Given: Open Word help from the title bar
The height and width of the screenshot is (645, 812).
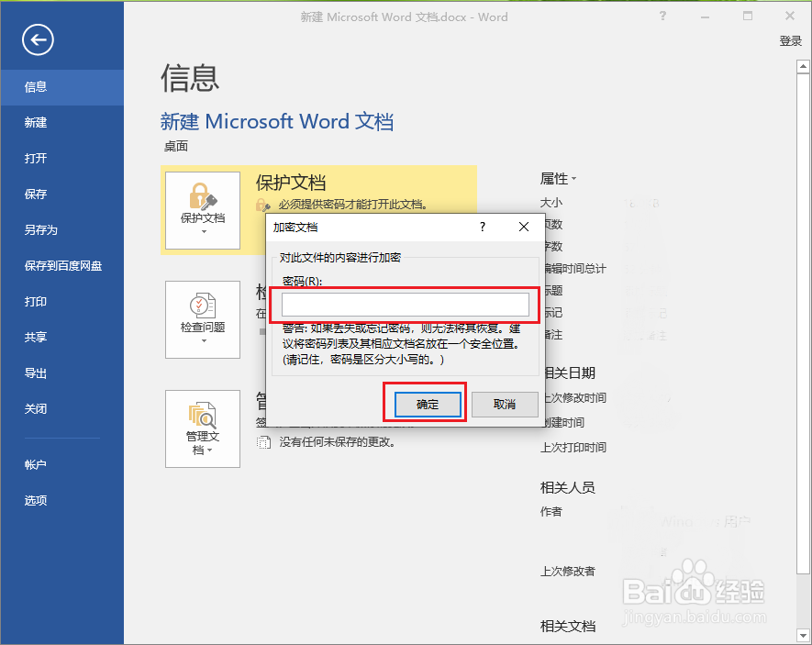Looking at the screenshot, I should pos(662,16).
